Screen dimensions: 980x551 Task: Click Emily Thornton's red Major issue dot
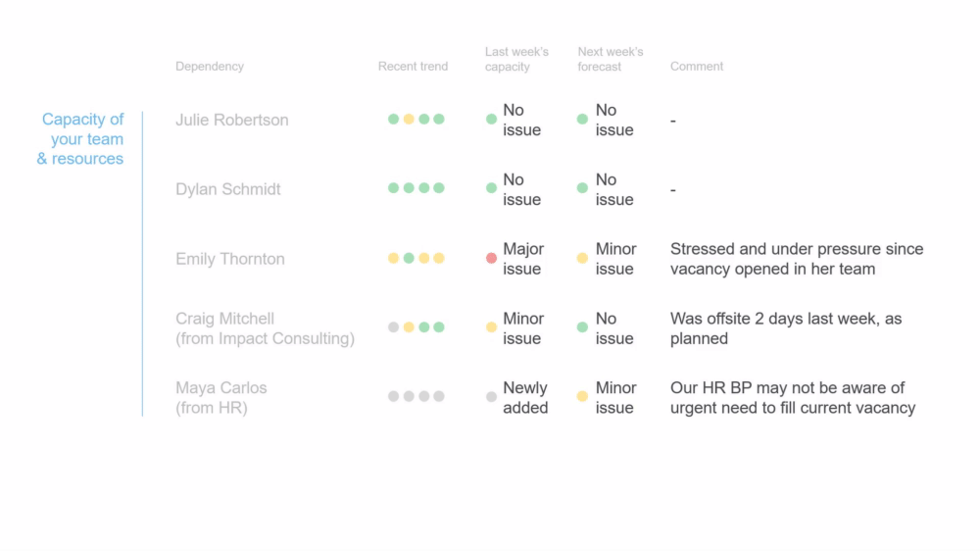pos(491,258)
